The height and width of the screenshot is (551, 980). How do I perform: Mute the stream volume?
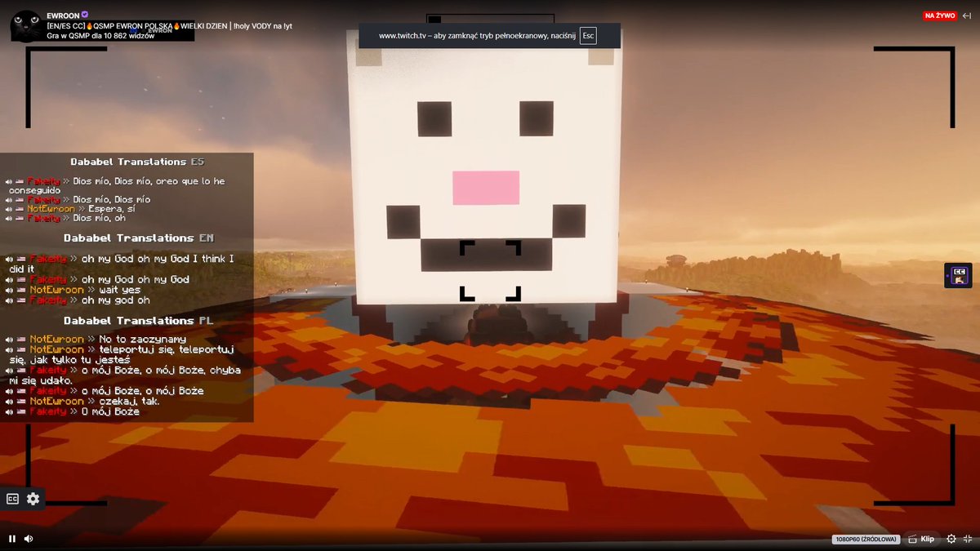click(x=29, y=539)
